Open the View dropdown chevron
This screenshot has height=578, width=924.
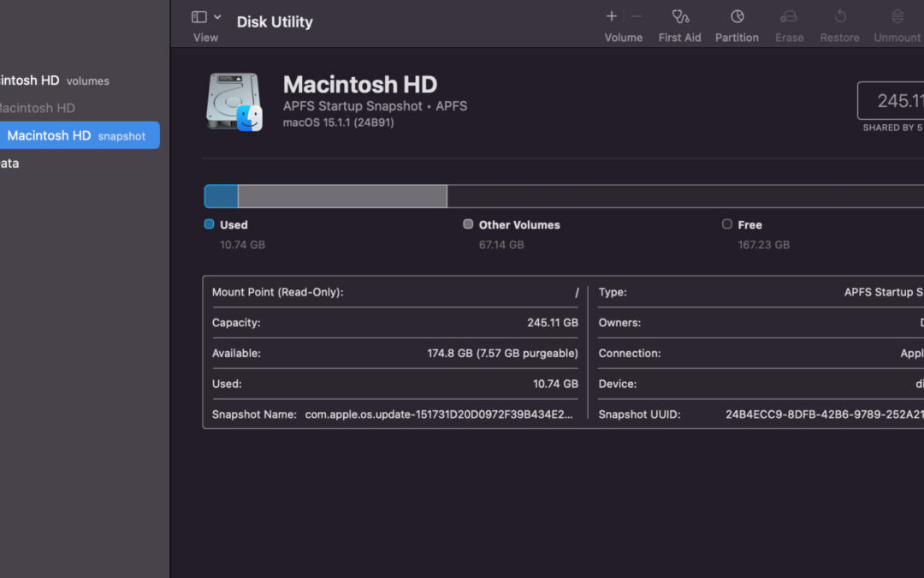[x=217, y=17]
